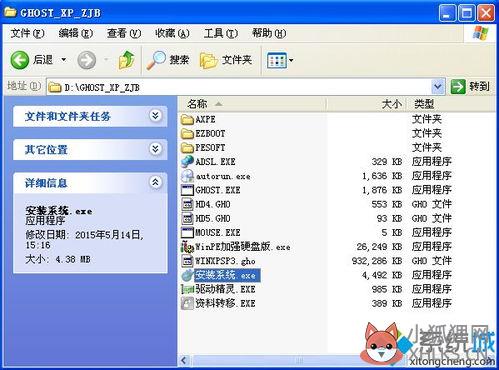Expand the 其它位置 panel
Screen dimensions: 499x370
[155, 149]
